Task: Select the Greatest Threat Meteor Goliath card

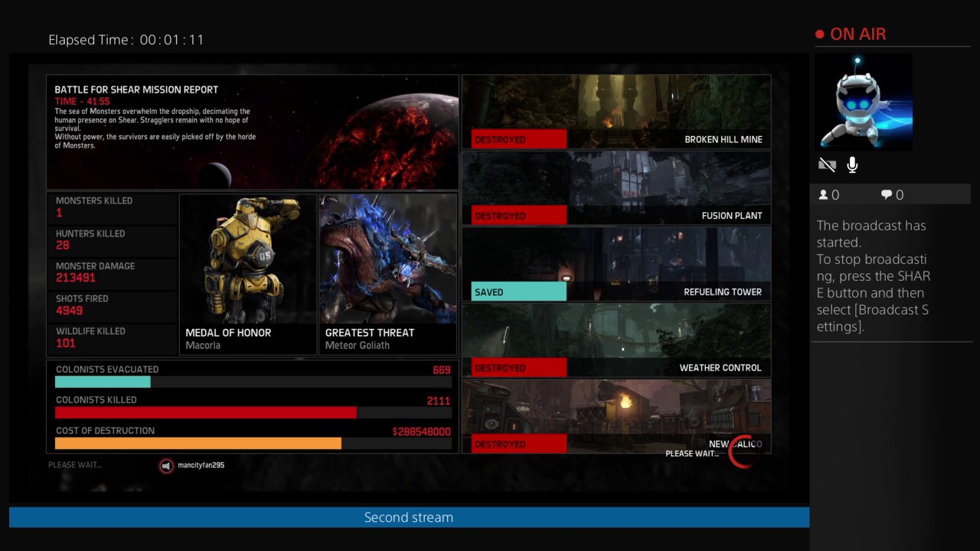Action: click(x=387, y=274)
